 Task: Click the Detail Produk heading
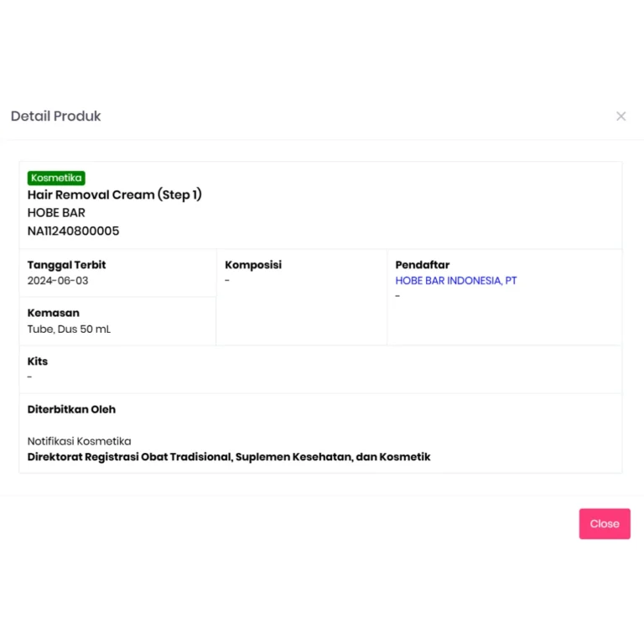click(x=55, y=117)
